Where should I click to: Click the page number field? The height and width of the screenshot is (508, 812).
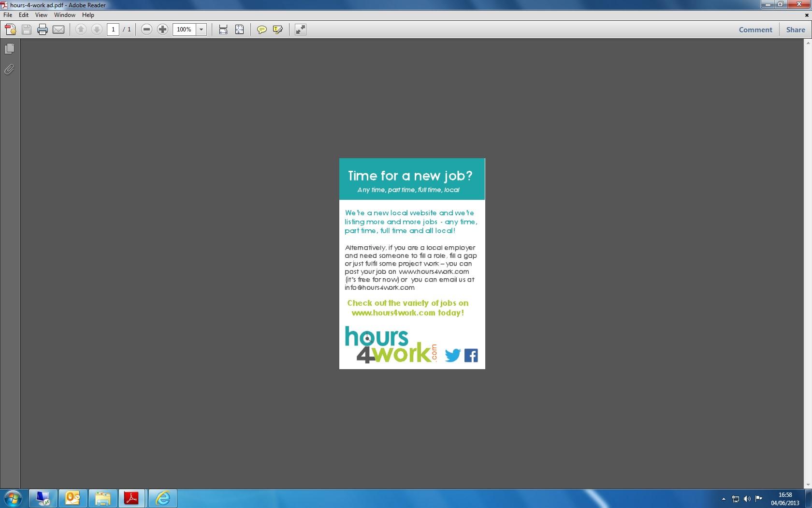[113, 30]
